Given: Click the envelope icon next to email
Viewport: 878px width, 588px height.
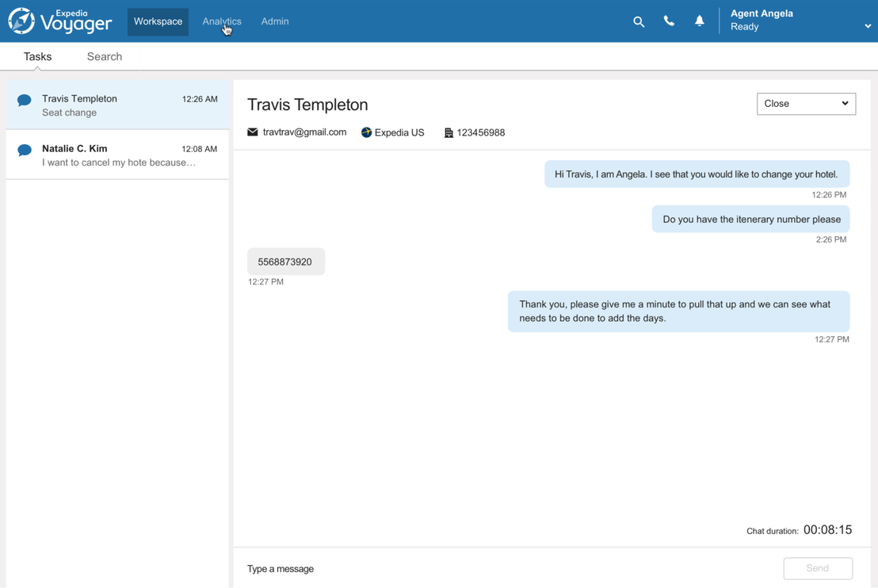Looking at the screenshot, I should pos(253,132).
